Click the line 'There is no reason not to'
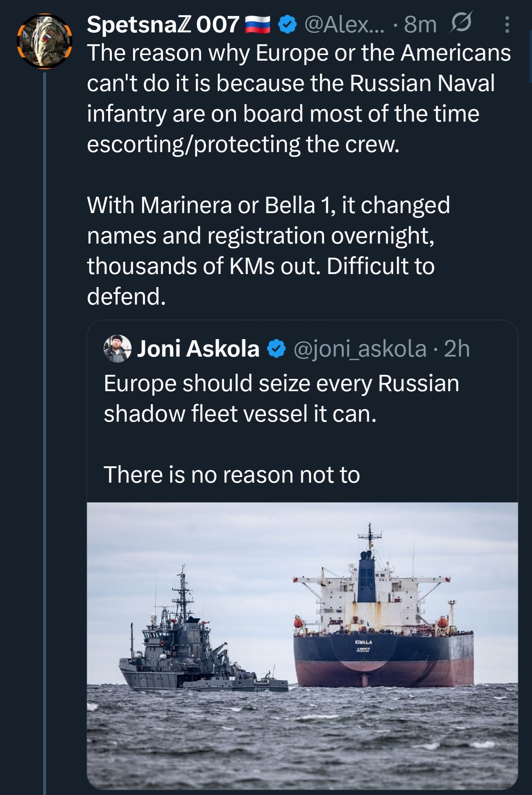This screenshot has width=532, height=795. coord(231,475)
